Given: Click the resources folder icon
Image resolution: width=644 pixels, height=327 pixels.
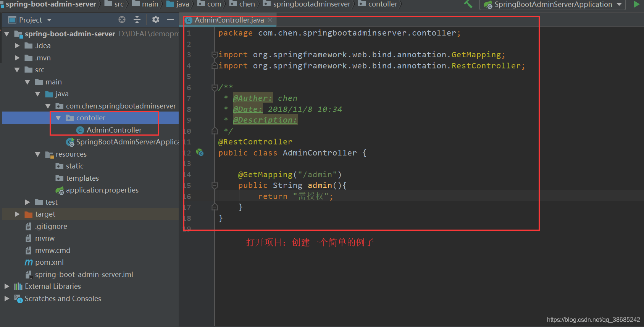Looking at the screenshot, I should 49,155.
